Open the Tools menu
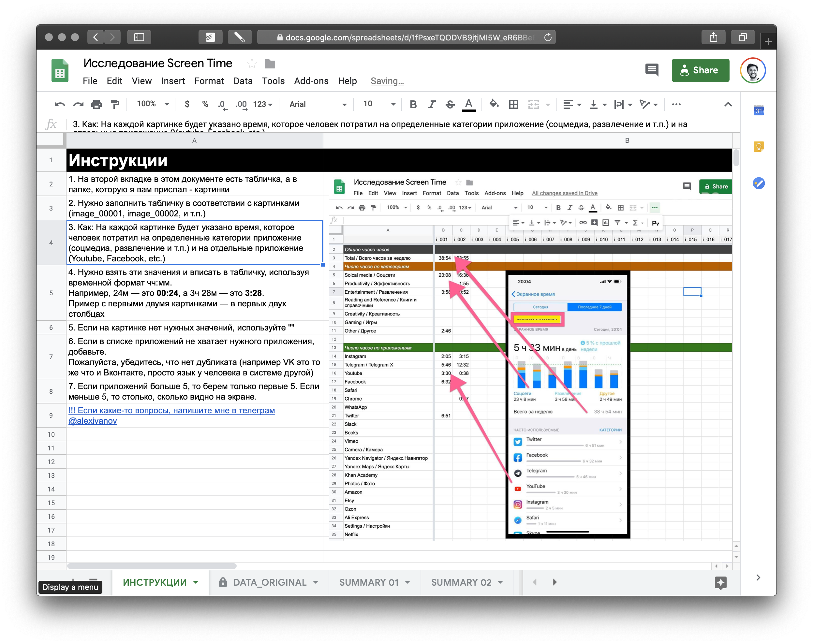 [x=273, y=81]
